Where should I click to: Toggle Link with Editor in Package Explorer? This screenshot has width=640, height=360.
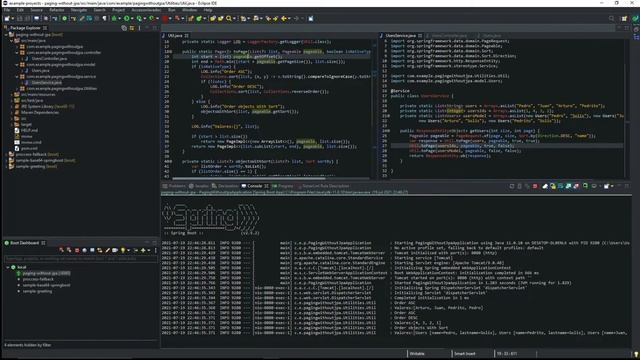click(132, 28)
